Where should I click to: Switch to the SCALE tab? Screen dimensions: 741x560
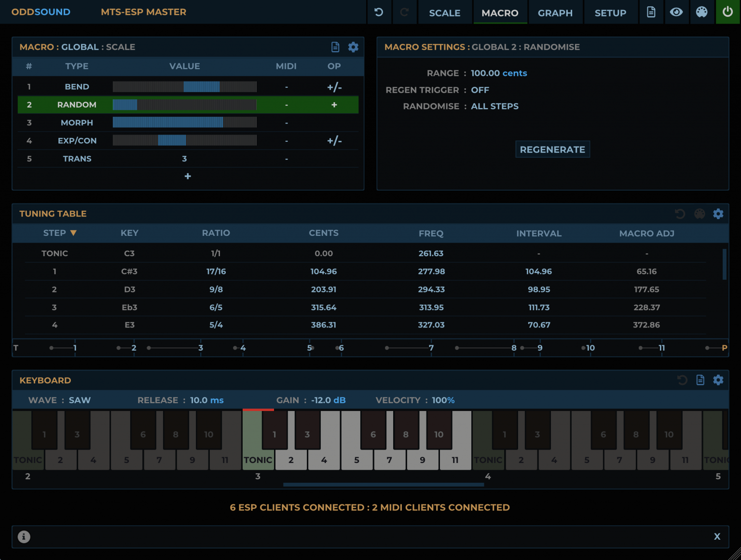point(444,12)
